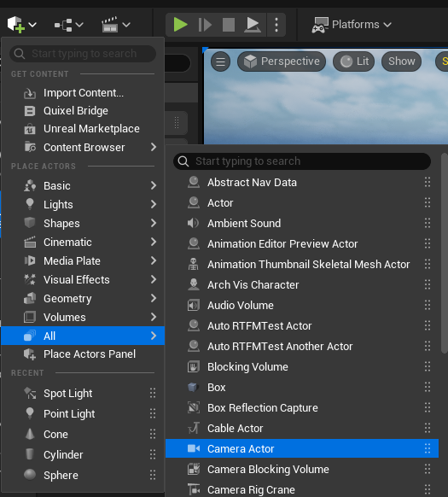Open the viewport Show flags menu
The height and width of the screenshot is (497, 448).
[401, 61]
